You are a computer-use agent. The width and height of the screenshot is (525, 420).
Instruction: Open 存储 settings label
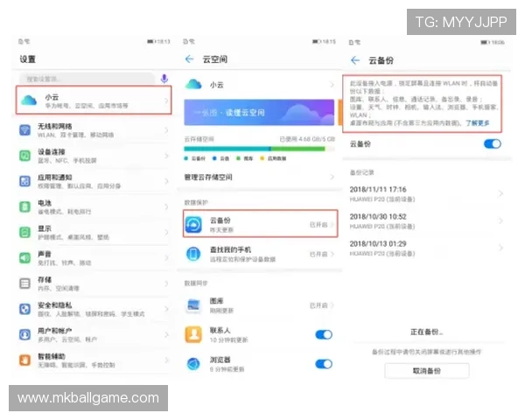(45, 280)
